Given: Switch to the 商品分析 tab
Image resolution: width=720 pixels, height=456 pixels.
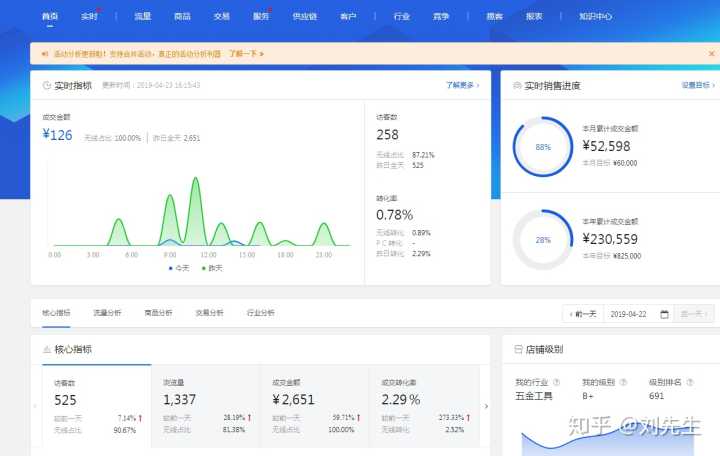Looking at the screenshot, I should point(158,313).
